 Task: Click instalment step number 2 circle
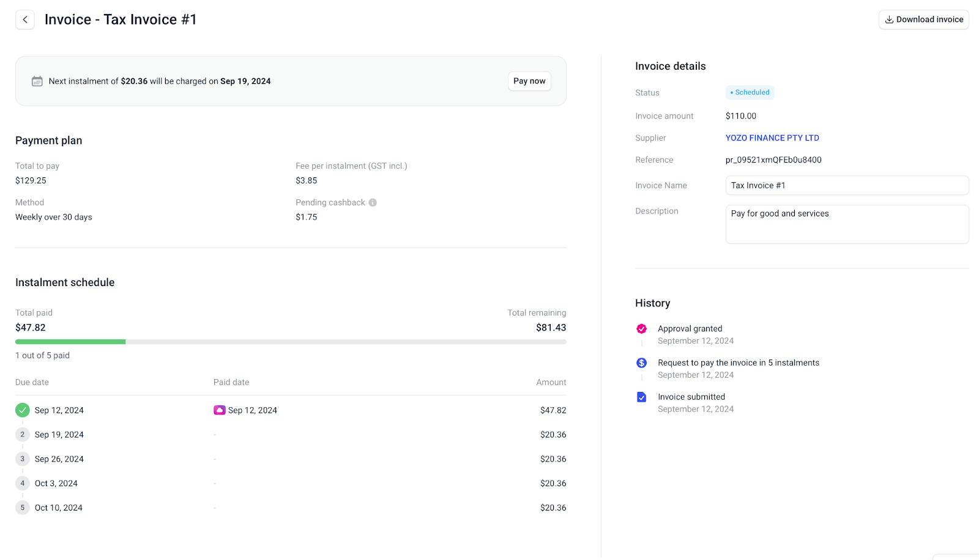[23, 435]
